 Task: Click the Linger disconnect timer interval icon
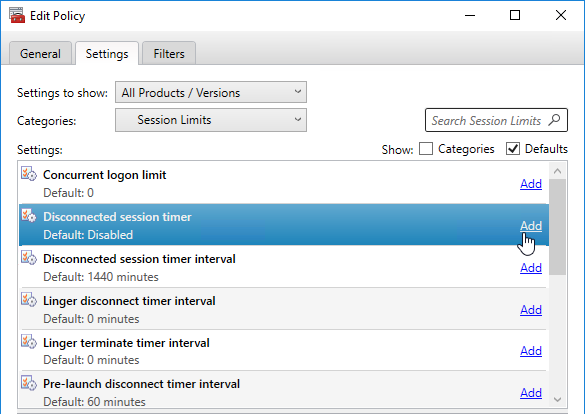click(x=29, y=300)
